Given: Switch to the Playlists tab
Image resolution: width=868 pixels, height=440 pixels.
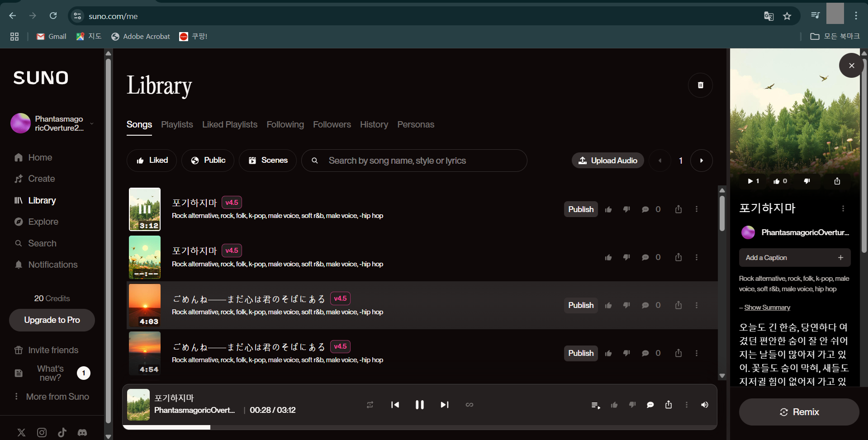Looking at the screenshot, I should click(177, 124).
